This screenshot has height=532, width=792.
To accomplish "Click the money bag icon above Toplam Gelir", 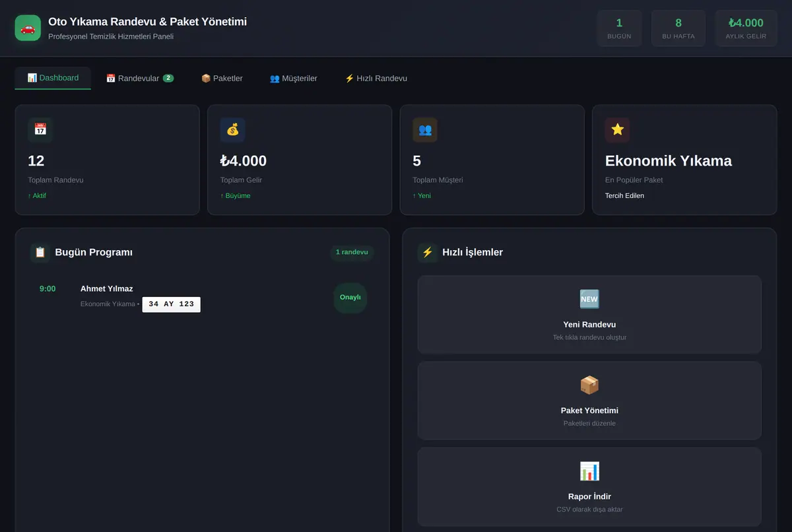I will coord(233,130).
